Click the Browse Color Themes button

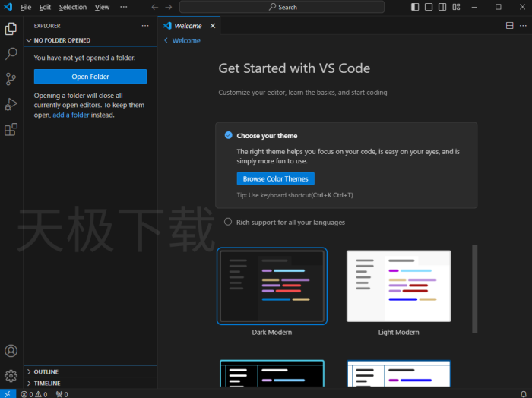click(x=275, y=179)
